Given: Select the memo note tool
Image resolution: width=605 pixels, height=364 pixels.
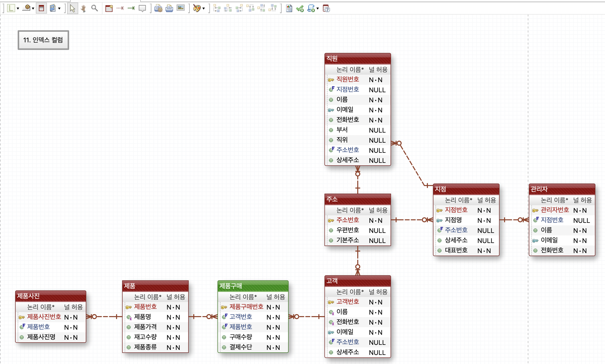Looking at the screenshot, I should click(x=142, y=9).
